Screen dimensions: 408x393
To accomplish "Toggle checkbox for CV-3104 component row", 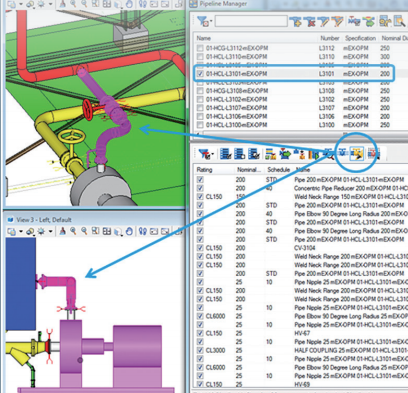I will [200, 248].
